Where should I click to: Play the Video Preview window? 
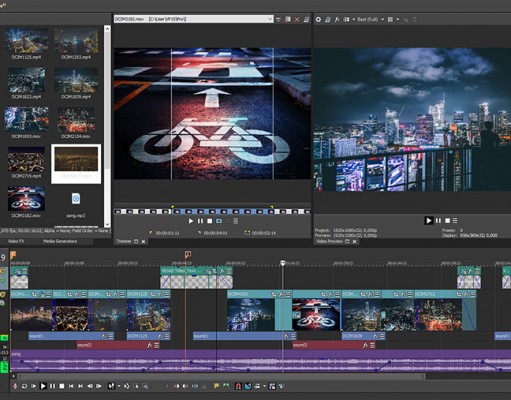click(429, 220)
